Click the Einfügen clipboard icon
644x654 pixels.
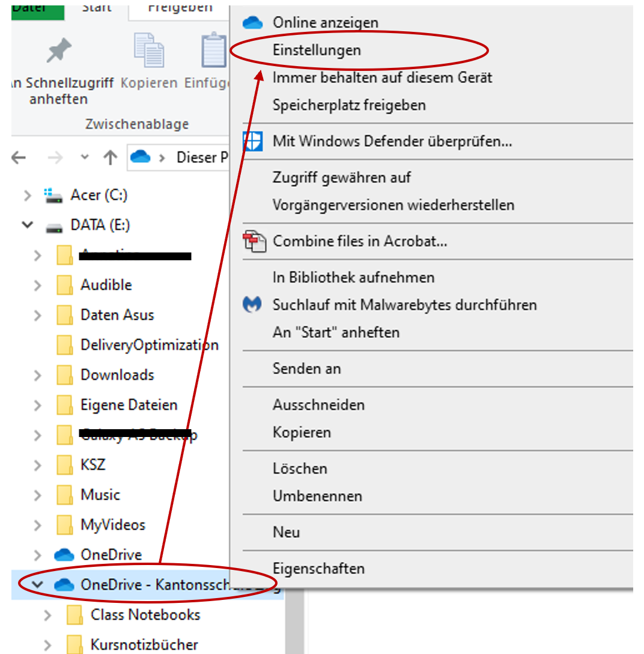pyautogui.click(x=213, y=50)
